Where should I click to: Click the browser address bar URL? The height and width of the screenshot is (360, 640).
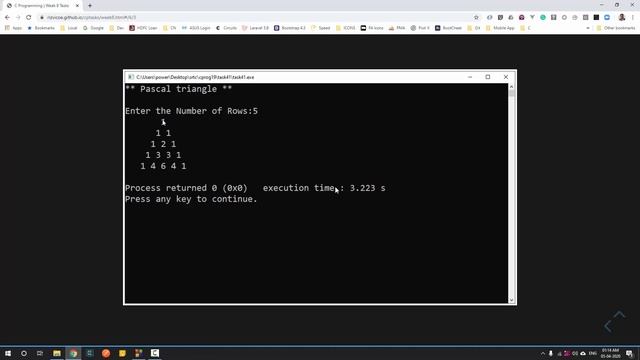[92, 18]
